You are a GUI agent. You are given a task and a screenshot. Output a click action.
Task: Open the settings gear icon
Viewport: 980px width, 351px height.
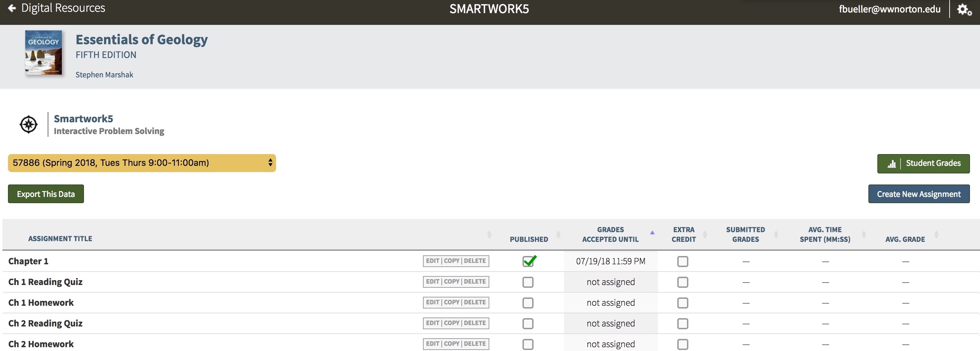(964, 10)
